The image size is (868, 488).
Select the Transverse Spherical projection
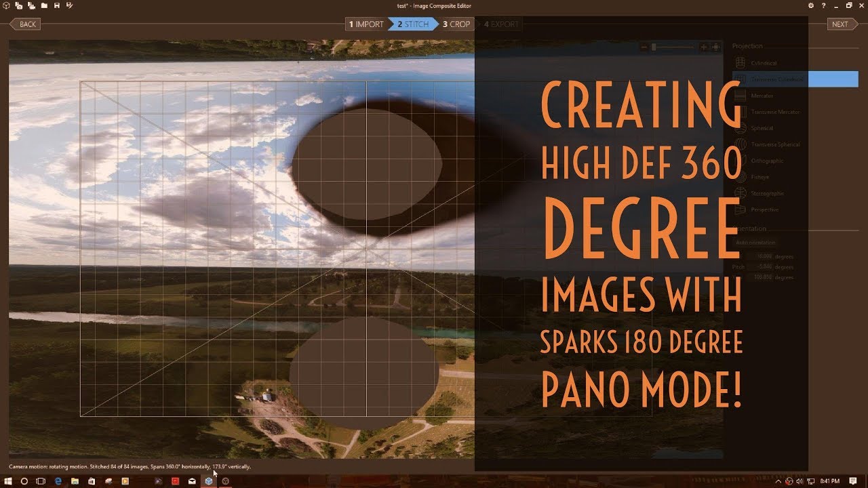[795, 144]
